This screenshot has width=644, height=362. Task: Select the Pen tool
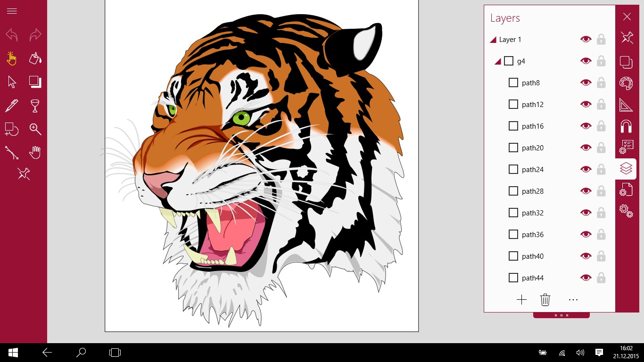pos(12,105)
